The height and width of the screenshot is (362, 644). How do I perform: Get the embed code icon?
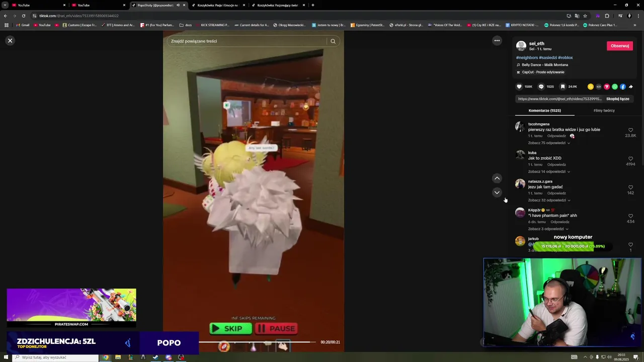[x=598, y=86]
